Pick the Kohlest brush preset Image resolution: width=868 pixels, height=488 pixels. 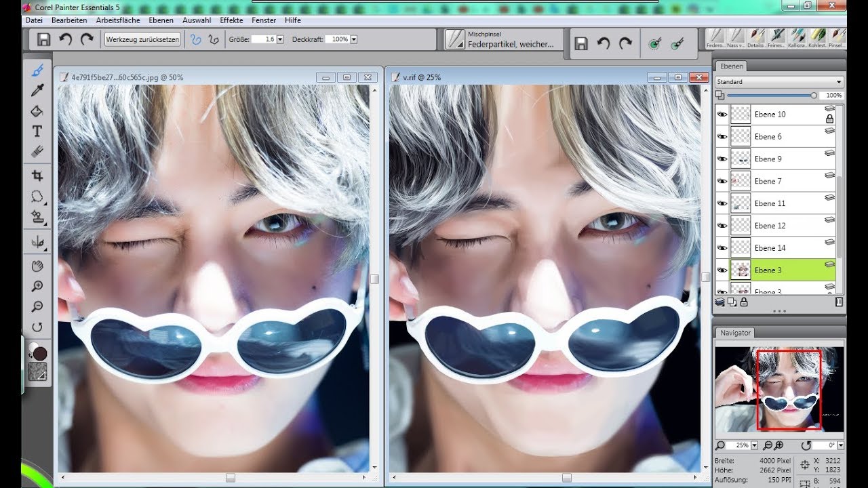[818, 37]
